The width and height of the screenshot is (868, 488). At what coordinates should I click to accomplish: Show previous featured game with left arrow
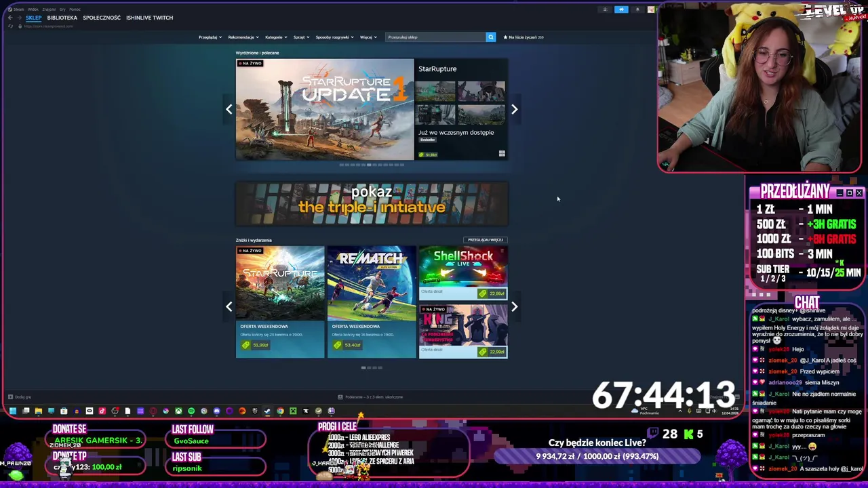(229, 109)
